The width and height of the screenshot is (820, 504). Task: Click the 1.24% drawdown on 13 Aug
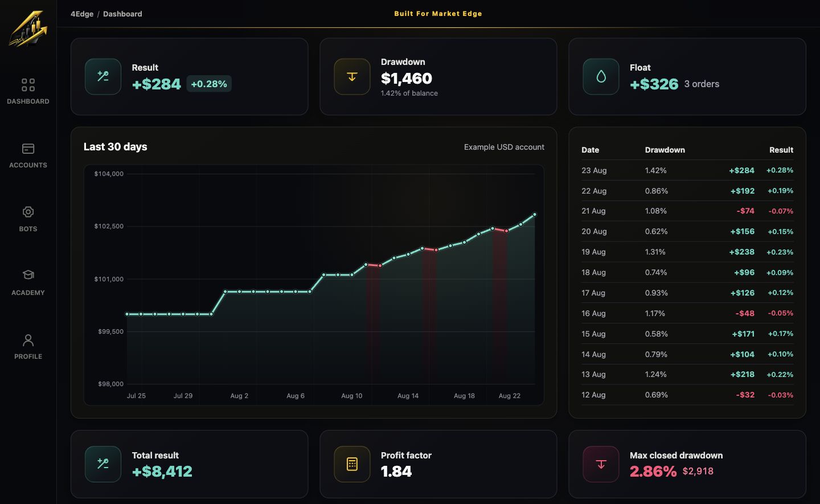[655, 374]
